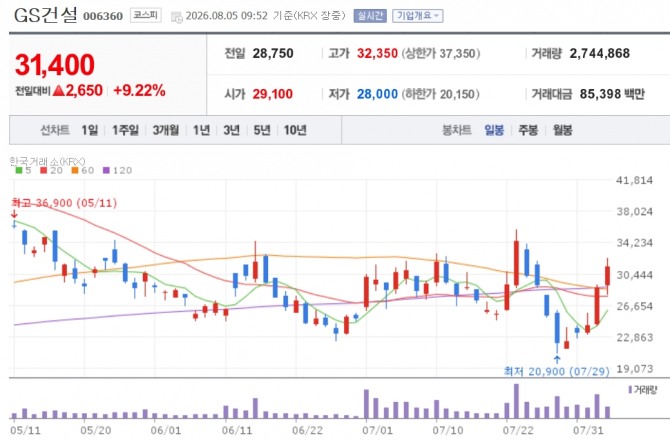The height and width of the screenshot is (442, 670).
Task: Click the 06/11 date axis label
Action: click(x=237, y=430)
